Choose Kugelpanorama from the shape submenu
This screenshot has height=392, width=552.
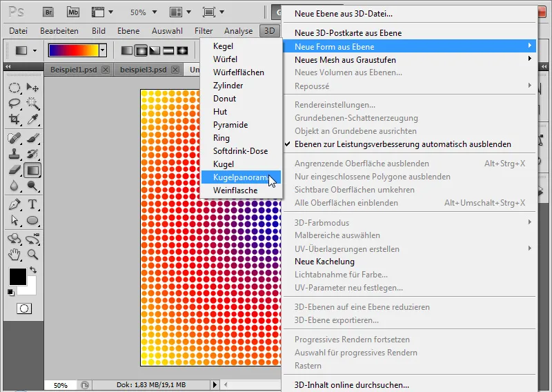(x=241, y=177)
